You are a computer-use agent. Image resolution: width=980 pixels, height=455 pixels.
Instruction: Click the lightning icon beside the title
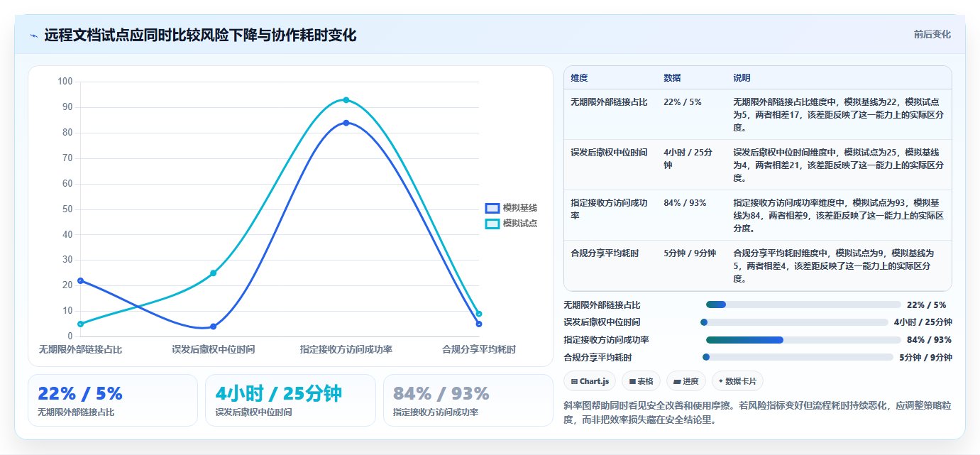point(33,35)
